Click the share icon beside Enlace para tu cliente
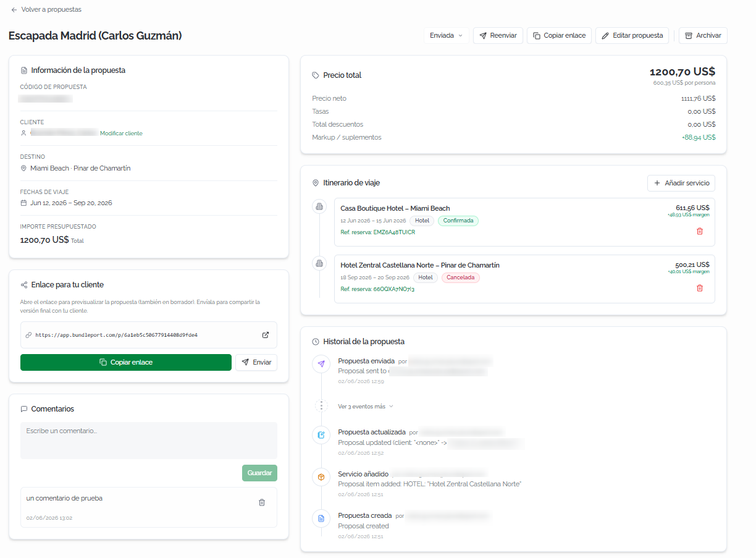This screenshot has width=756, height=558. click(x=24, y=285)
